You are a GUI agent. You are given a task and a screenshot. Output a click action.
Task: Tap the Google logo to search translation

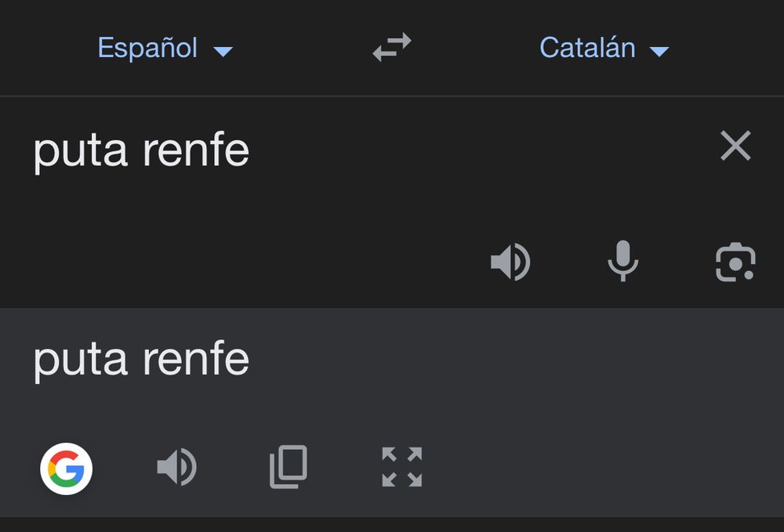[65, 469]
